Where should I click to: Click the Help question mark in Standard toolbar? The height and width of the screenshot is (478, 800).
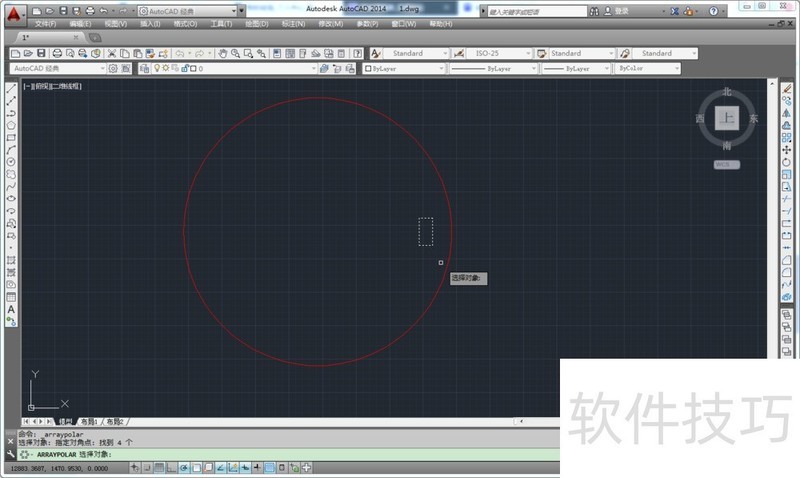[358, 53]
